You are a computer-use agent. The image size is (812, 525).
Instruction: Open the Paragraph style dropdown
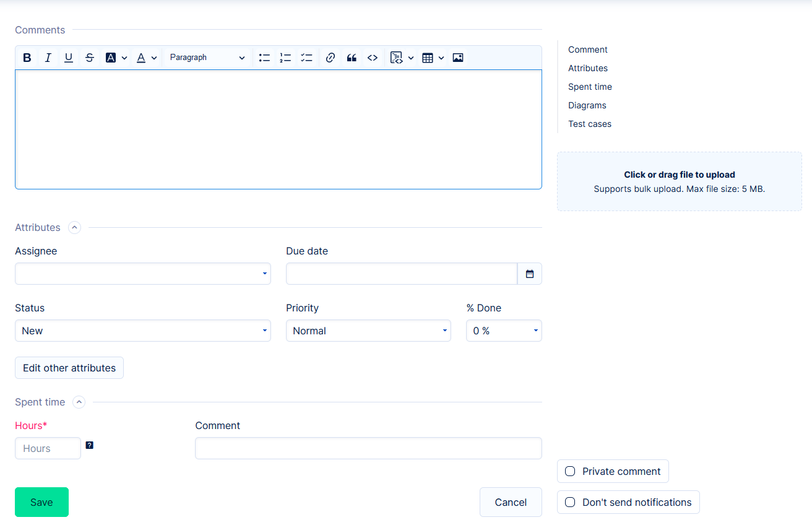point(207,58)
